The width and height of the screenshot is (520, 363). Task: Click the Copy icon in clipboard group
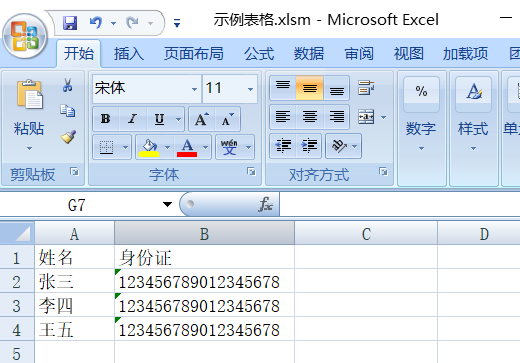pos(68,111)
